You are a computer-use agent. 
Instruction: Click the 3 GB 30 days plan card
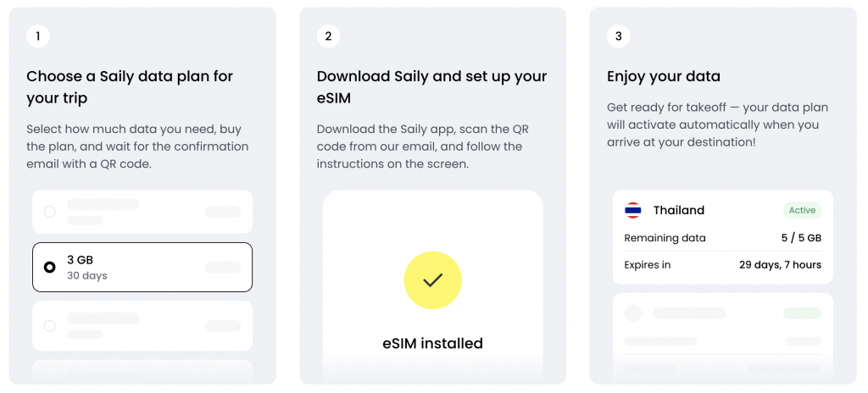point(142,268)
